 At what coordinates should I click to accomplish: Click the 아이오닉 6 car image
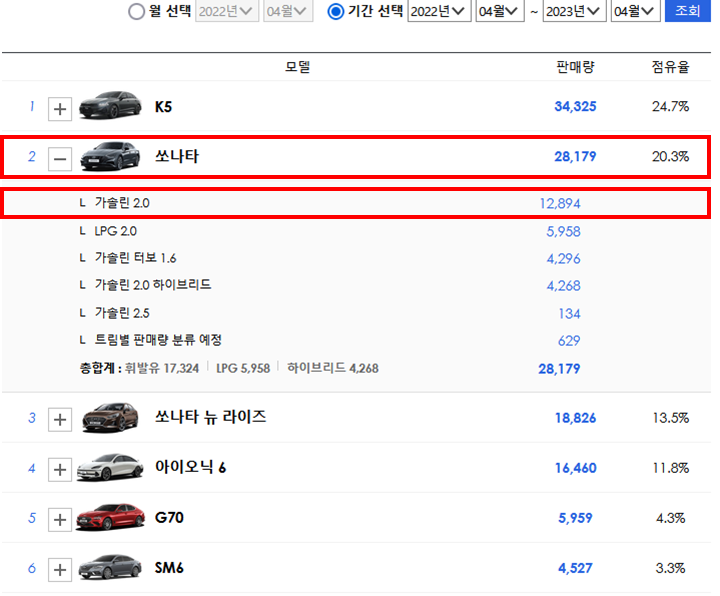coord(110,467)
